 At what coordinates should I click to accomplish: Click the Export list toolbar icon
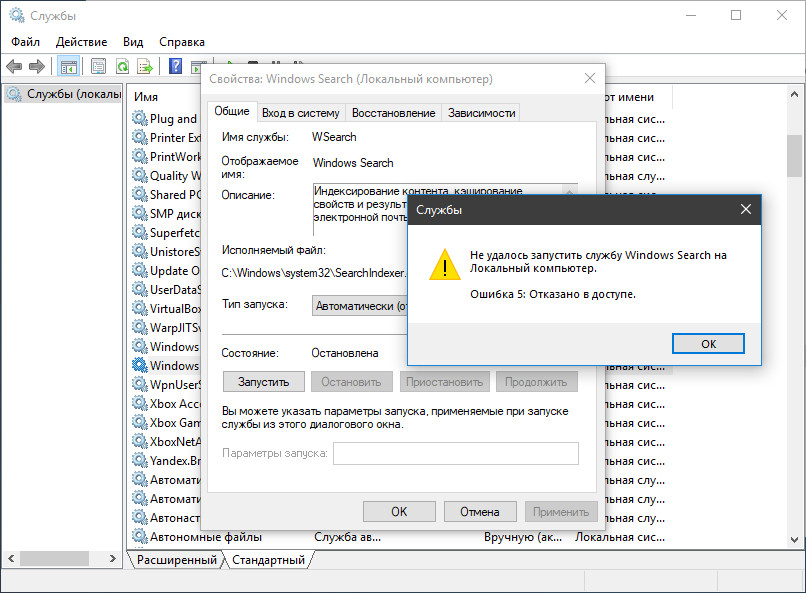145,66
